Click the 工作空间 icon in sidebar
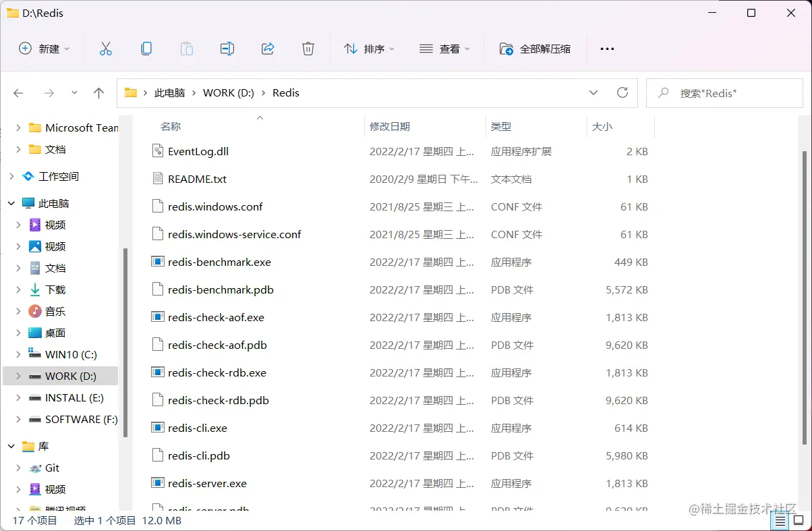This screenshot has height=531, width=812. click(x=28, y=176)
